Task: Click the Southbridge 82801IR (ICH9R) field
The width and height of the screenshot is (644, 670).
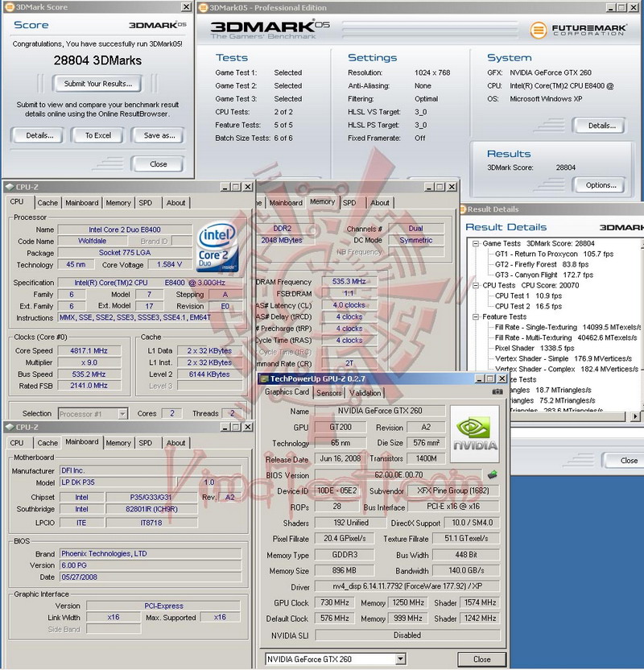Action: [151, 509]
